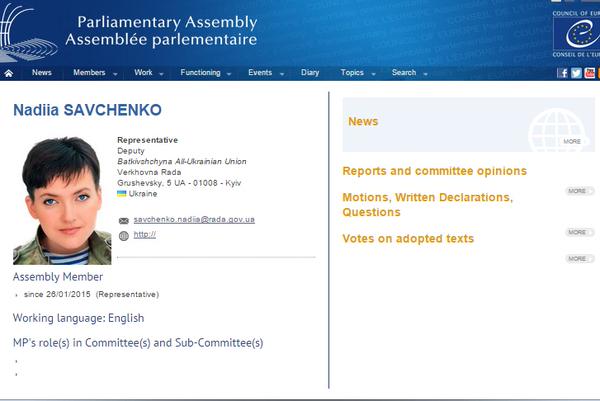Click the Reports and committee opinions heading

click(434, 171)
